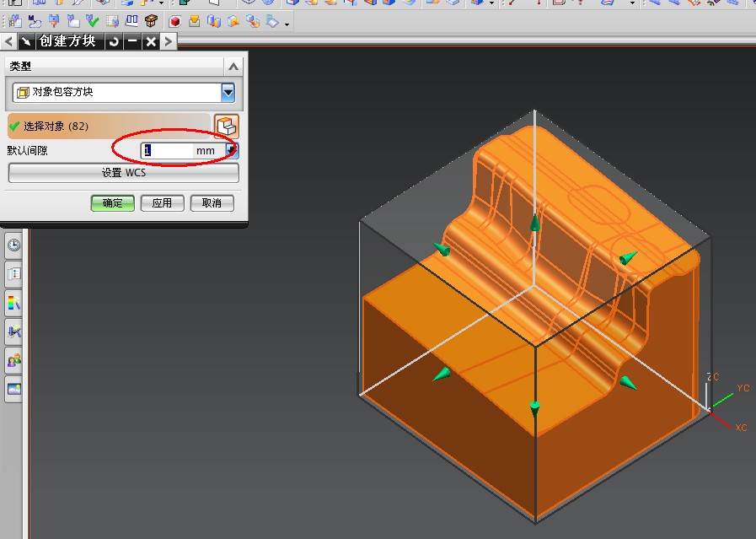Click the 取消 button
This screenshot has height=539, width=756.
(212, 203)
